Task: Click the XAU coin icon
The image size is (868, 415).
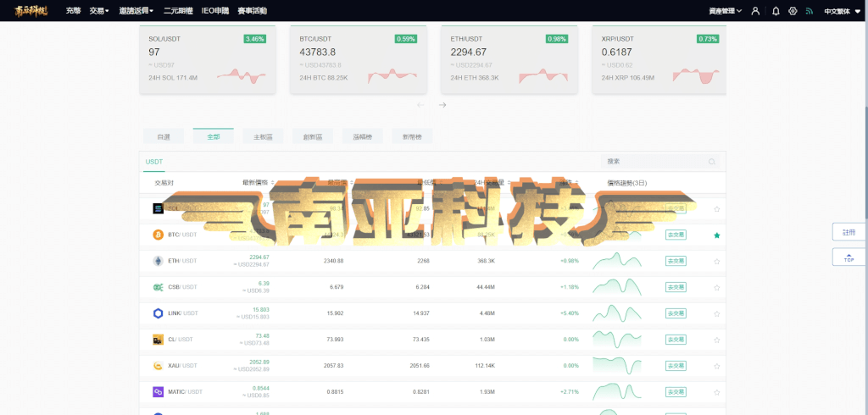Action: click(x=159, y=366)
